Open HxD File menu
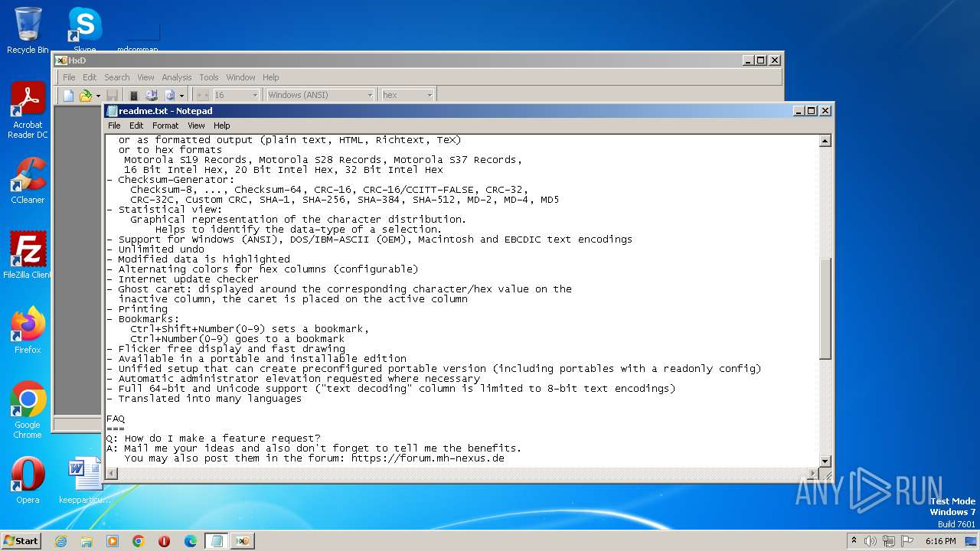Viewport: 980px width, 551px height. 69,77
